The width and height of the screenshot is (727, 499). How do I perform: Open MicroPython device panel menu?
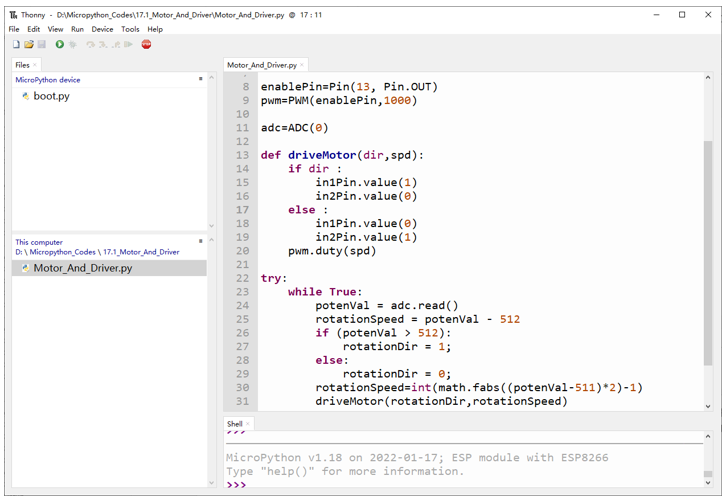point(201,79)
